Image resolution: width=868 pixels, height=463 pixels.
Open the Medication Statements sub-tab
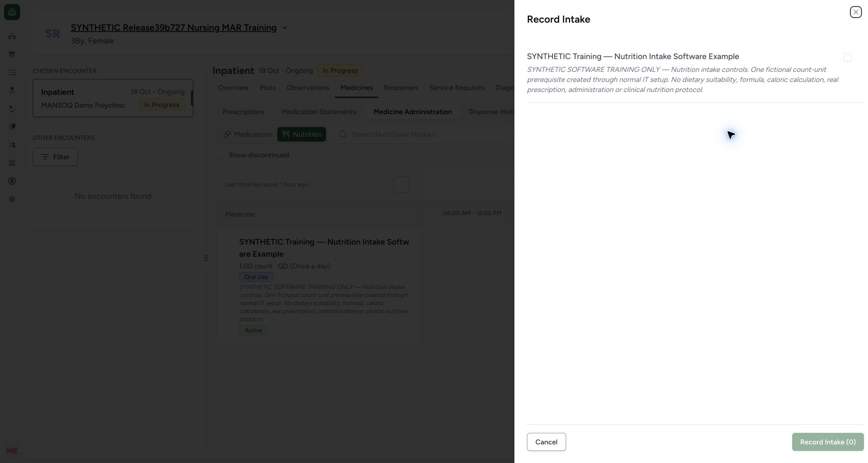pos(319,112)
